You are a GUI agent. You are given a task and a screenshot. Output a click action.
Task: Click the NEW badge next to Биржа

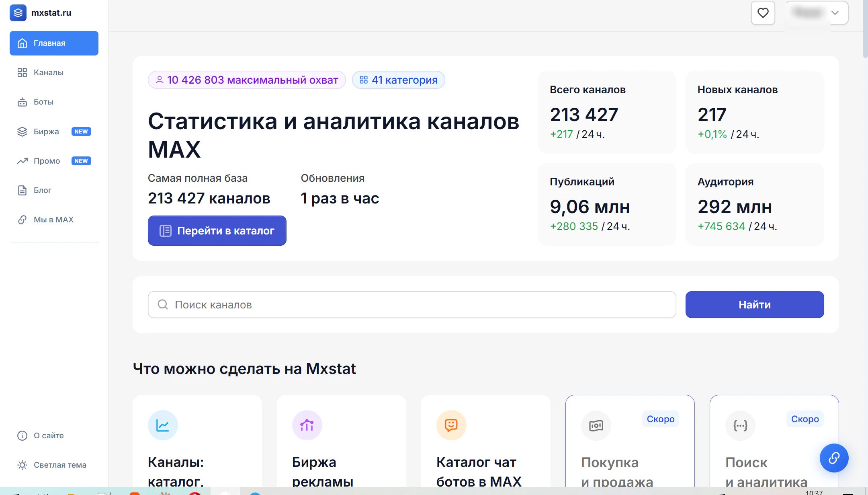tap(81, 131)
